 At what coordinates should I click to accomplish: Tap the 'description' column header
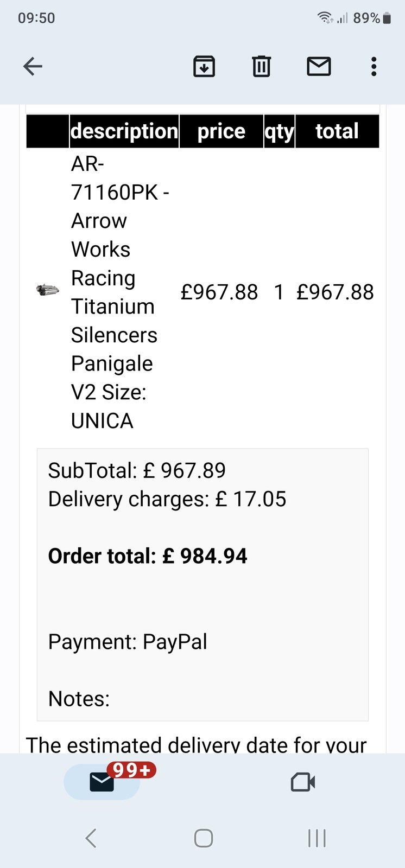tap(124, 131)
